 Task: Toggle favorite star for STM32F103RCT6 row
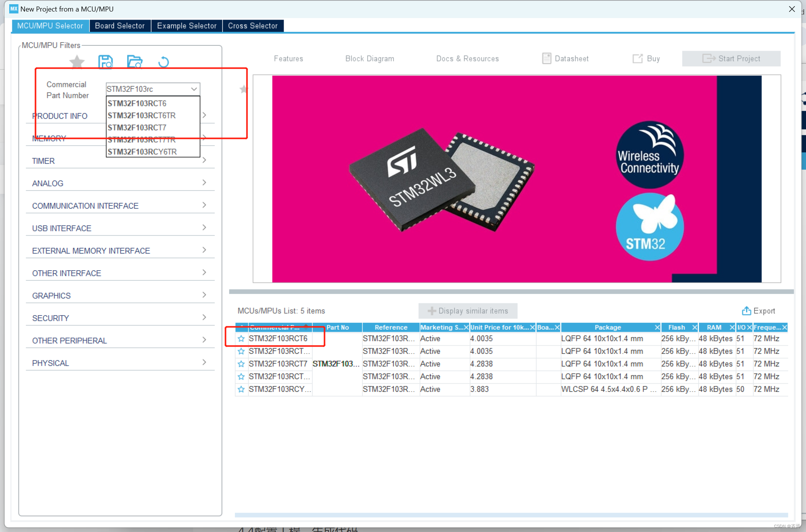pos(241,339)
